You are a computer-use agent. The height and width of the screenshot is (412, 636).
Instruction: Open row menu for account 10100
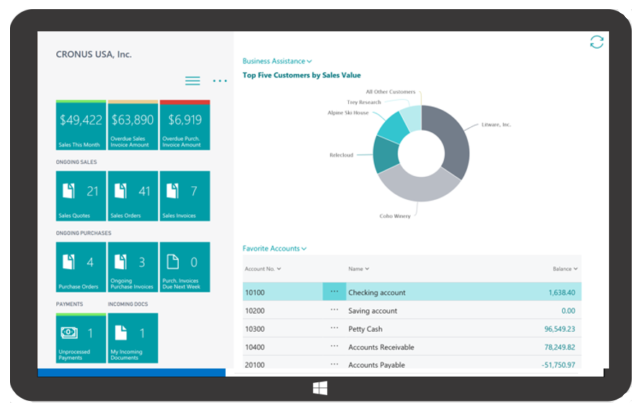[x=334, y=292]
